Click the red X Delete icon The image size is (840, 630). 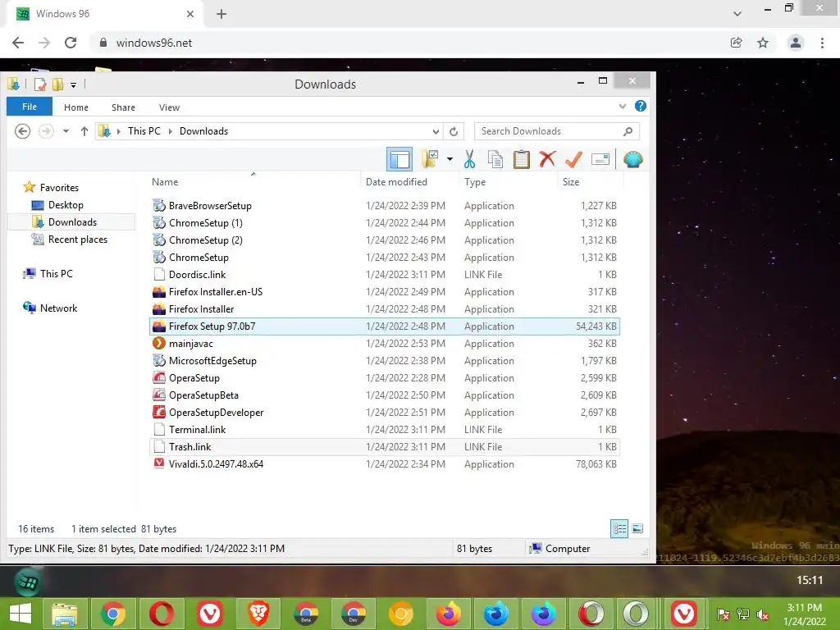tap(547, 159)
